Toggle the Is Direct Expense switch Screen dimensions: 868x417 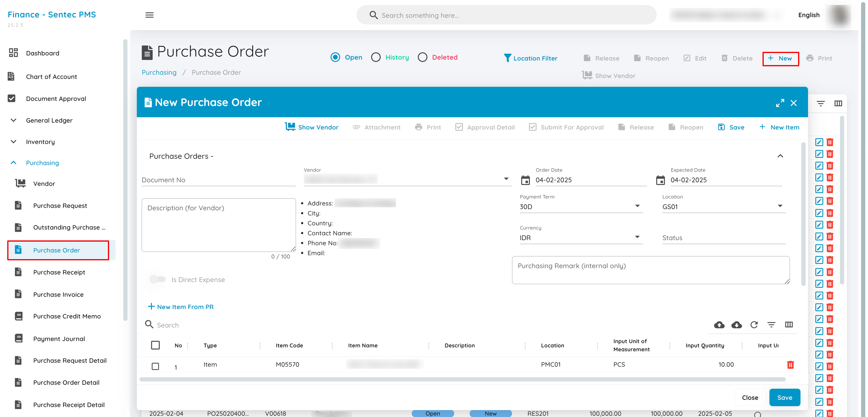coord(158,279)
